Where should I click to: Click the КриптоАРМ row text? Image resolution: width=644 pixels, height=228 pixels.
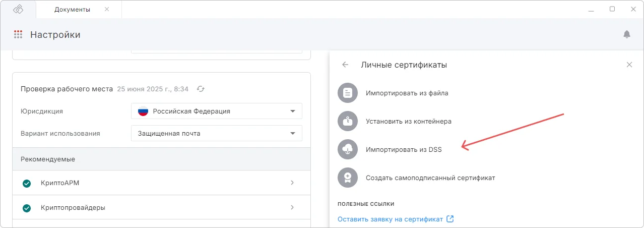pyautogui.click(x=60, y=183)
